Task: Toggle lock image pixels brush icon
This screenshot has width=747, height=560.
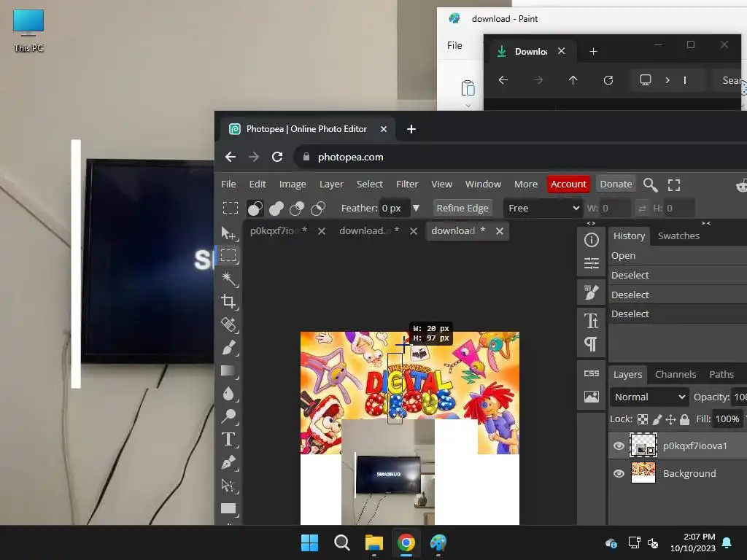Action: pyautogui.click(x=657, y=419)
